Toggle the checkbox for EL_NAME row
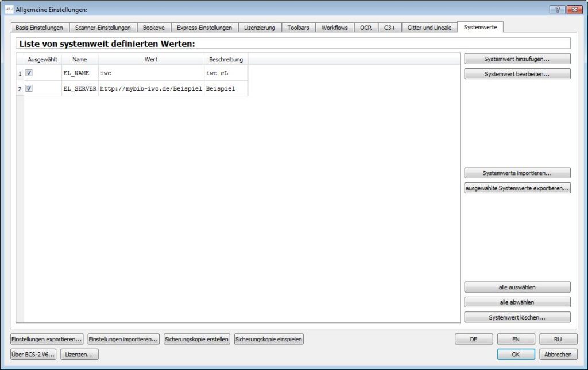588x370 pixels. [x=29, y=73]
